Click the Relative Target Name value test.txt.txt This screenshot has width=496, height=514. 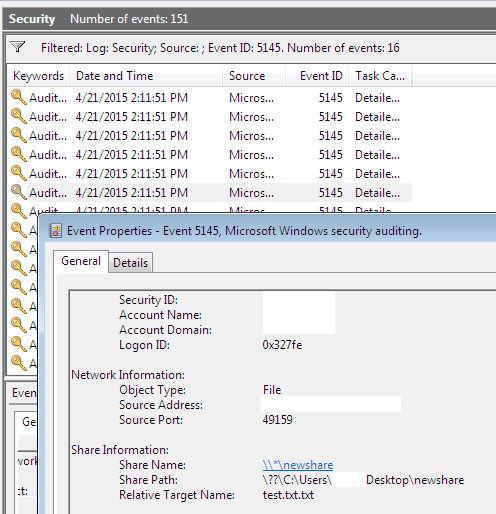[x=288, y=495]
